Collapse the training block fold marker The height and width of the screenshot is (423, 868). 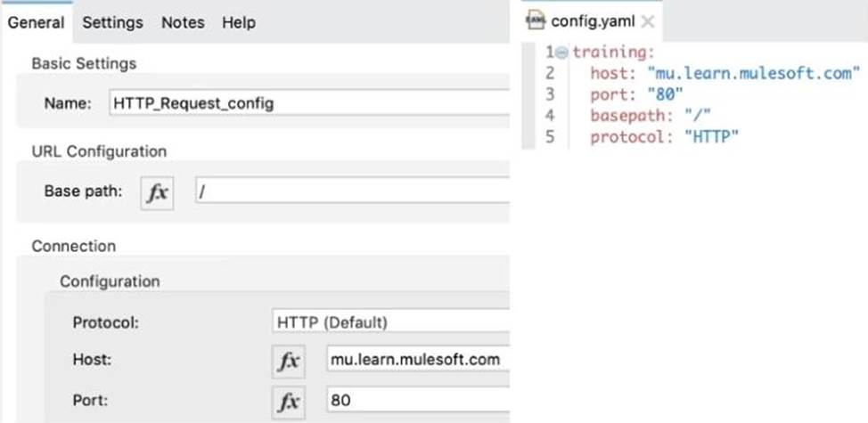tap(561, 53)
